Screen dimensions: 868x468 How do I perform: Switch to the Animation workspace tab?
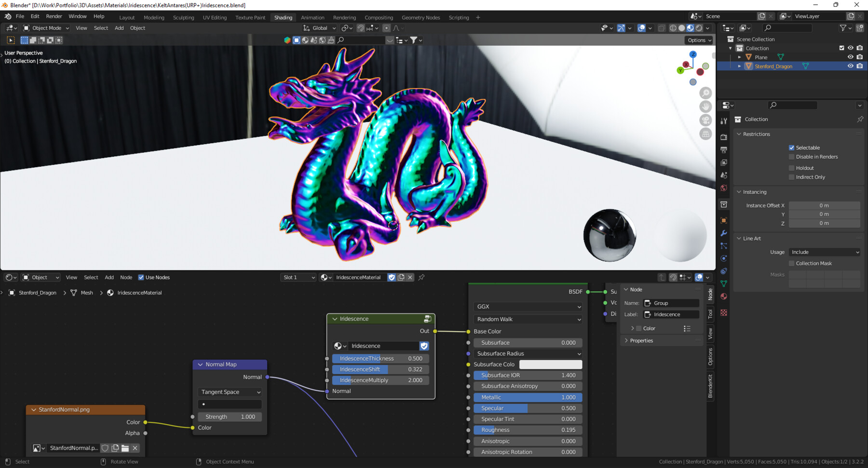click(312, 17)
